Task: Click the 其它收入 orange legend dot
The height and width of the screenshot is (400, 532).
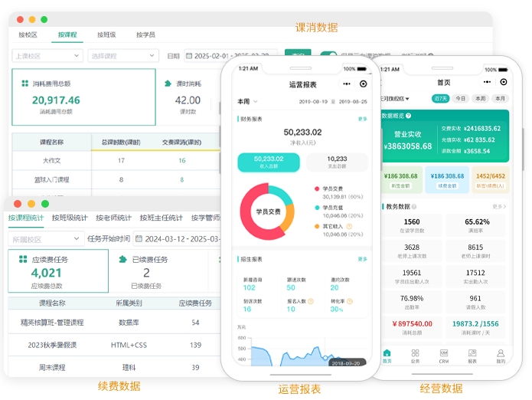Action: point(317,226)
